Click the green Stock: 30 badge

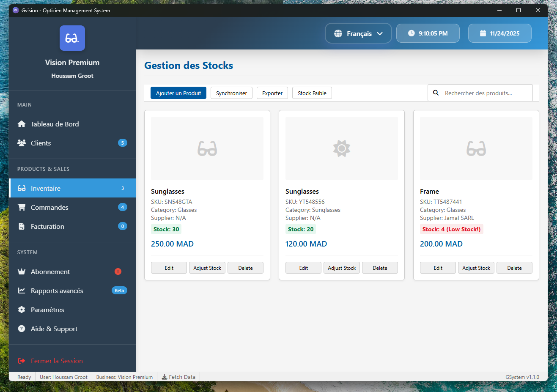tap(166, 229)
